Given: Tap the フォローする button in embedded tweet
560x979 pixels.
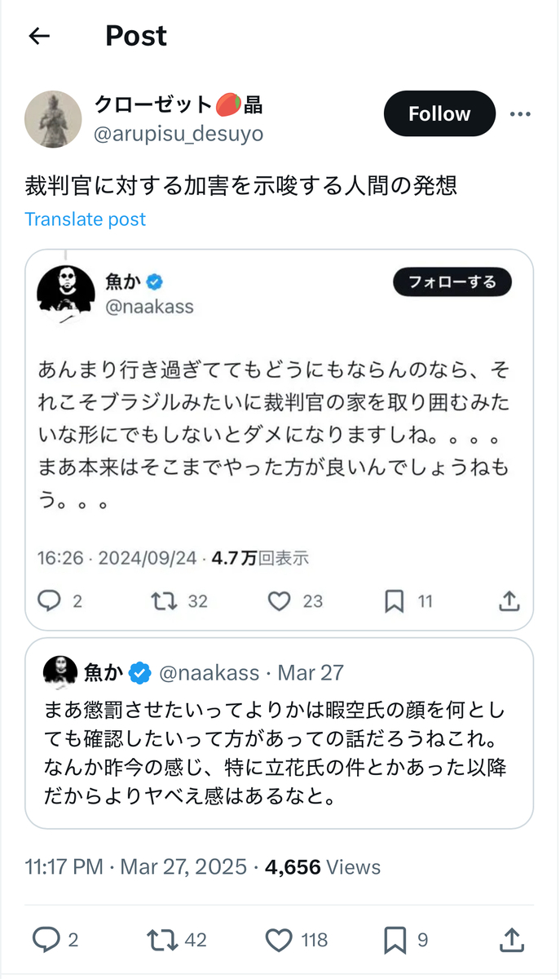Looking at the screenshot, I should (452, 282).
